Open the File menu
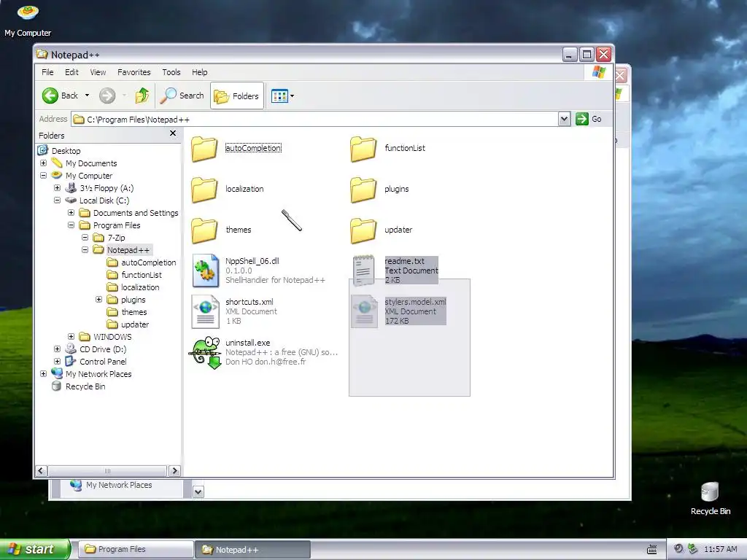 pyautogui.click(x=47, y=72)
